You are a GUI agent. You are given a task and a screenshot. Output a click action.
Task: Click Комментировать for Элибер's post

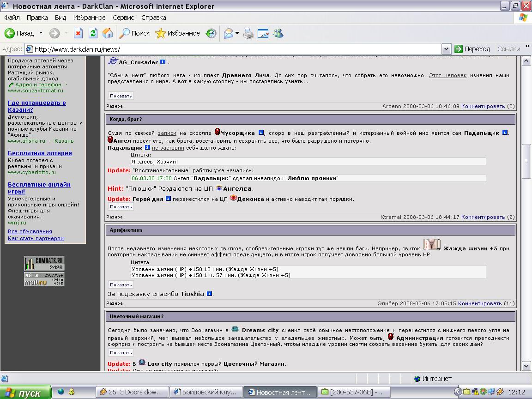pos(479,303)
